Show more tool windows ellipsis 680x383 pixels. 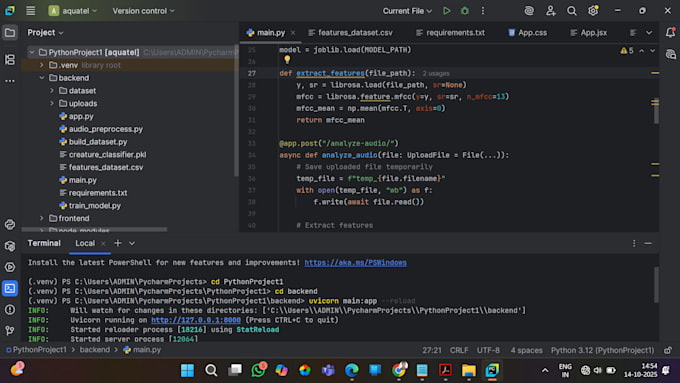[10, 81]
